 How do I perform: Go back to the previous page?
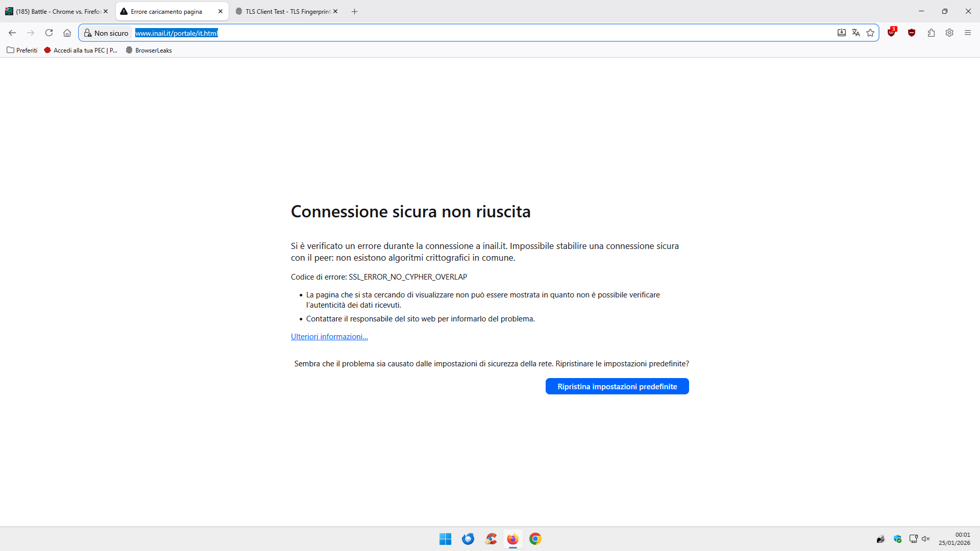(12, 33)
